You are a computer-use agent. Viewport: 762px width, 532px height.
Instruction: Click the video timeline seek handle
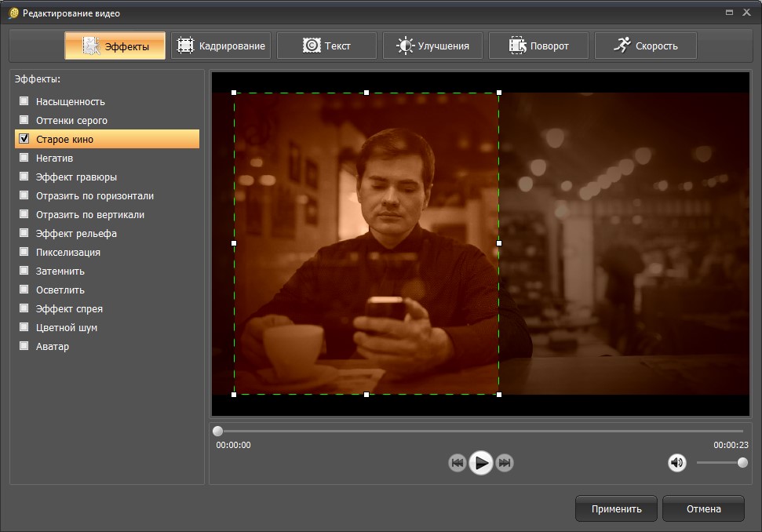(218, 431)
